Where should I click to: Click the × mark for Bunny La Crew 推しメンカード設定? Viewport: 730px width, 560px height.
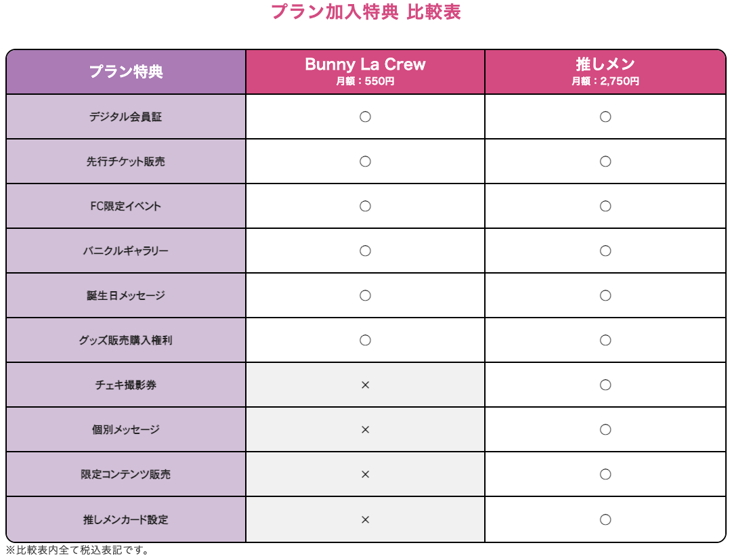click(365, 519)
